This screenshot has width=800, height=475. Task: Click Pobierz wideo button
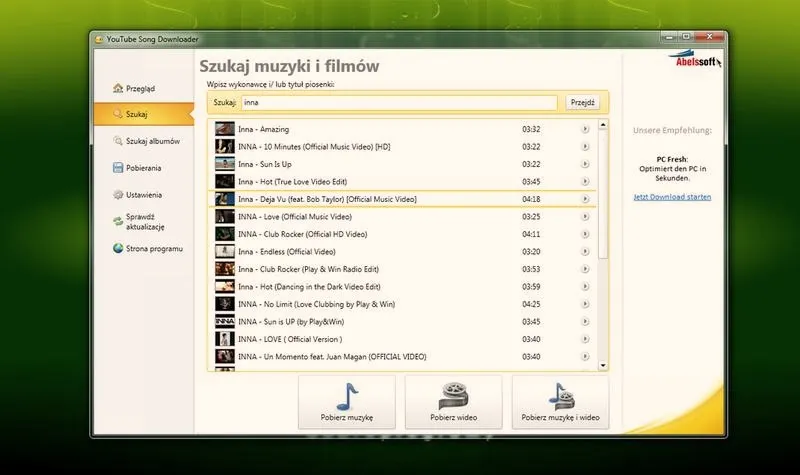tap(454, 402)
